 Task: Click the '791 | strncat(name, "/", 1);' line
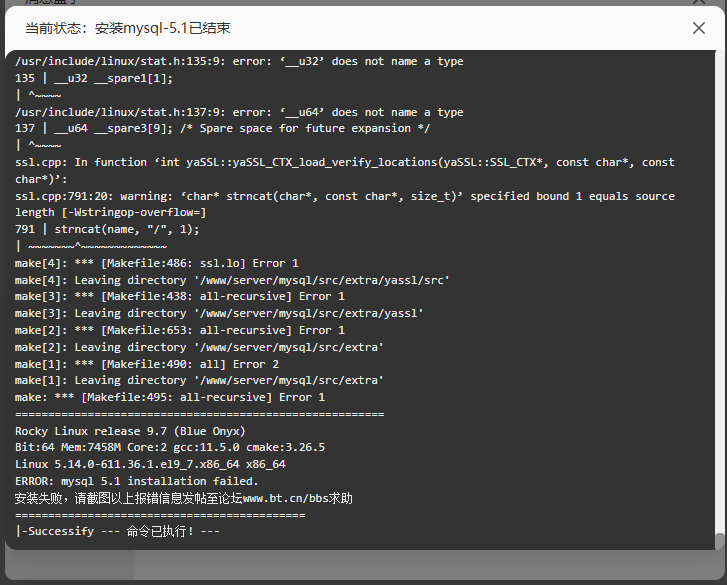107,229
